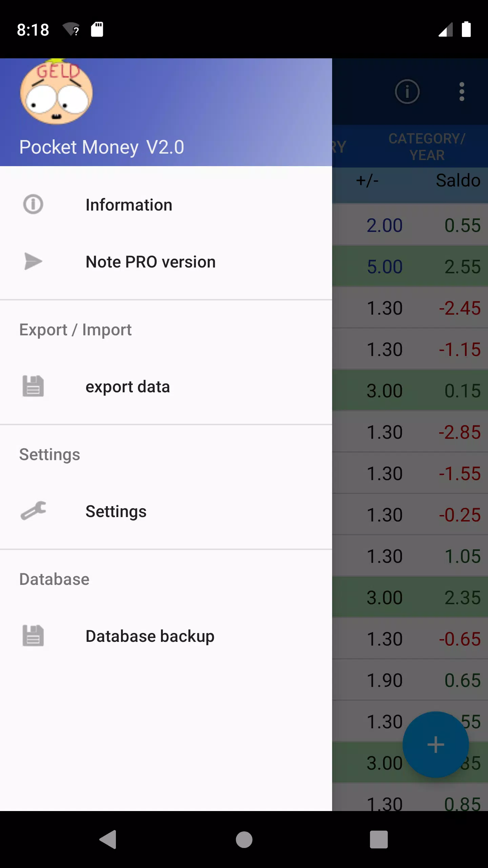Tap the info icon in top toolbar

coord(407,92)
